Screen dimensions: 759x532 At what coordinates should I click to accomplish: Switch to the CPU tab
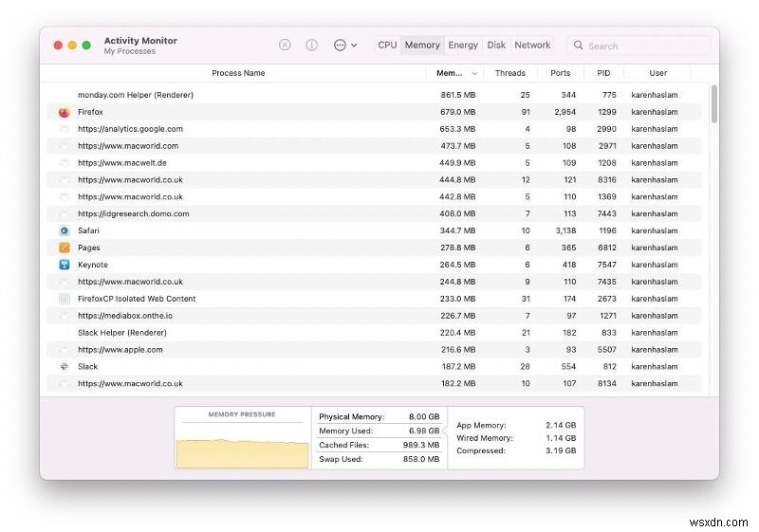pos(387,45)
